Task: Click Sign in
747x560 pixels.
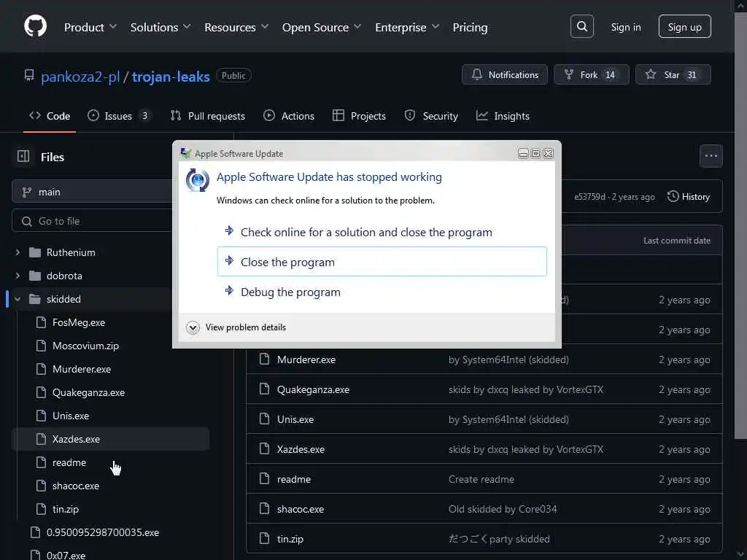Action: (x=625, y=27)
